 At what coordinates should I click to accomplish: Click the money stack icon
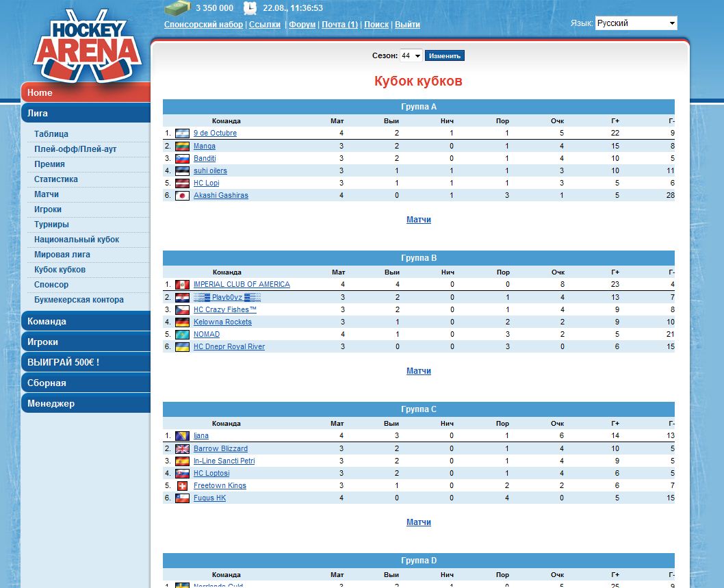coord(177,8)
